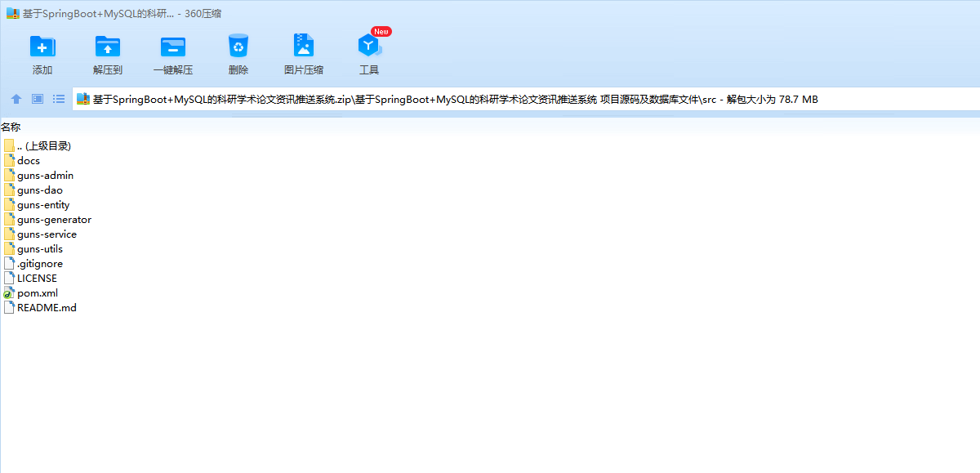
Task: Click the 删除 (Delete) trash icon
Action: coord(238,46)
